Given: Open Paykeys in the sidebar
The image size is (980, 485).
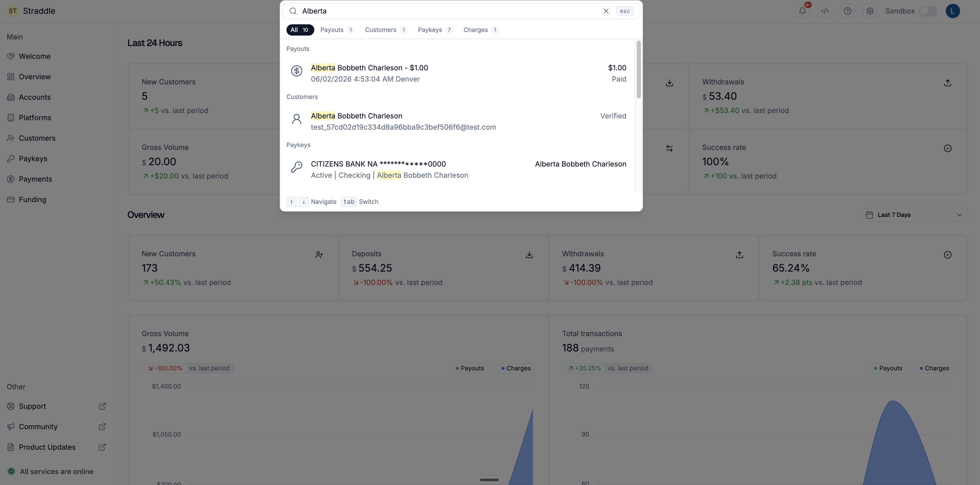Looking at the screenshot, I should tap(57, 159).
